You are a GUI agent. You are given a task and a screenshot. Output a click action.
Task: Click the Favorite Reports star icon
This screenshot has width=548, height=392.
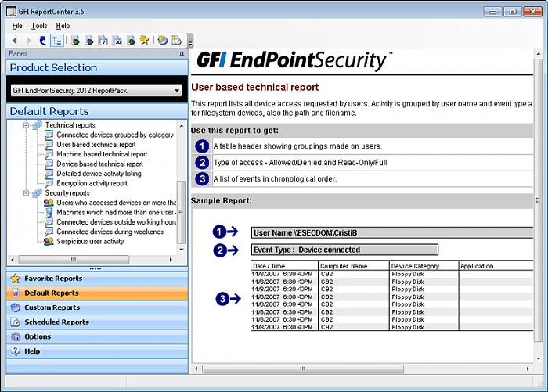tap(16, 279)
